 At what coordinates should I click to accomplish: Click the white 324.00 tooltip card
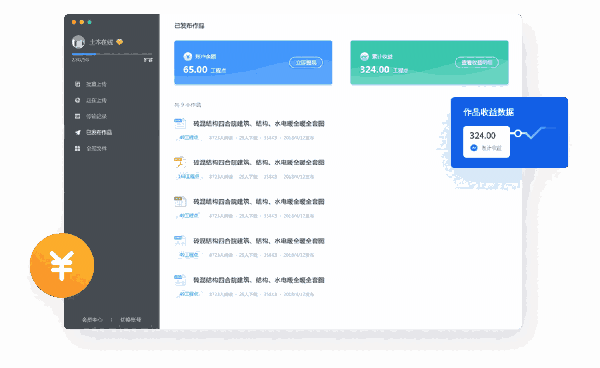pyautogui.click(x=486, y=142)
